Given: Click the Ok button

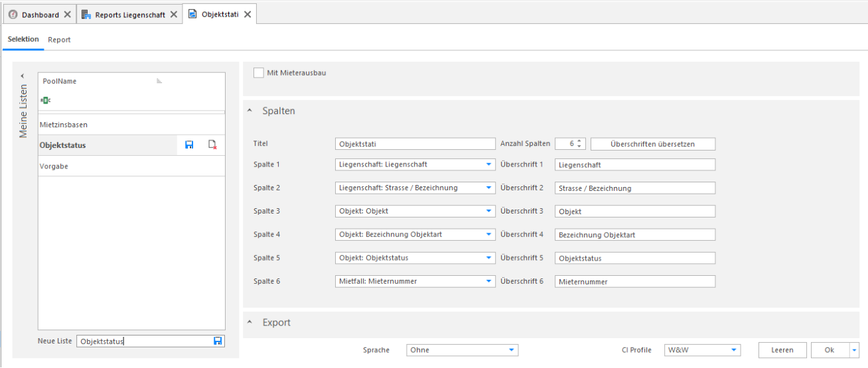Looking at the screenshot, I should click(830, 350).
